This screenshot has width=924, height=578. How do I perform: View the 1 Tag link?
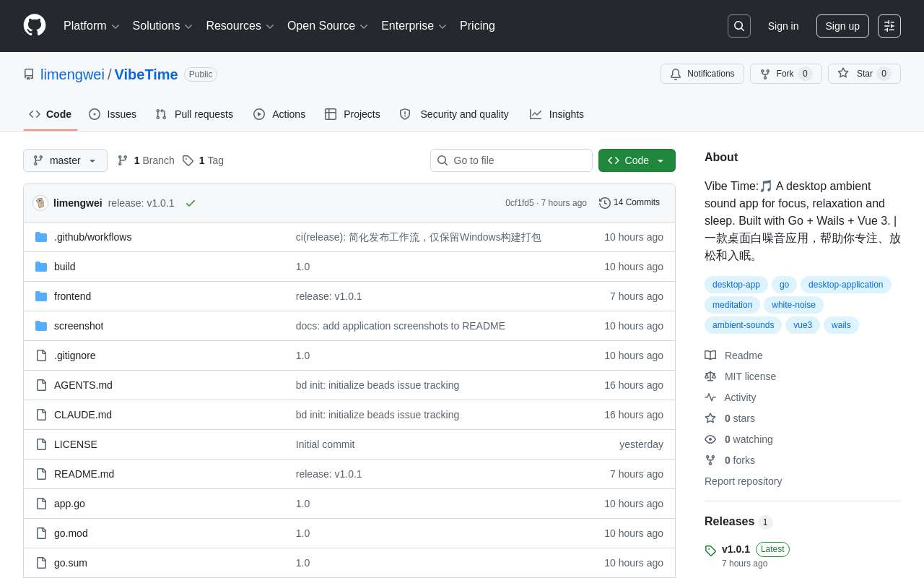point(203,160)
